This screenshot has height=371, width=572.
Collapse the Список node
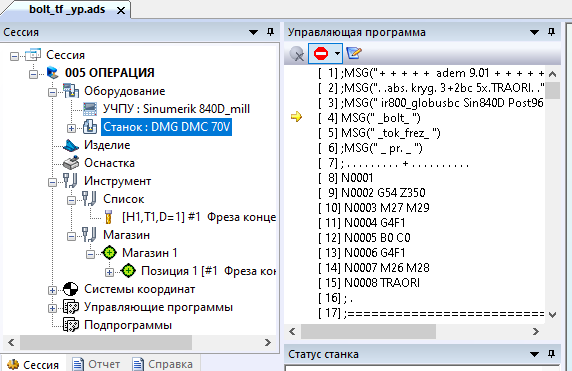pyautogui.click(x=72, y=200)
